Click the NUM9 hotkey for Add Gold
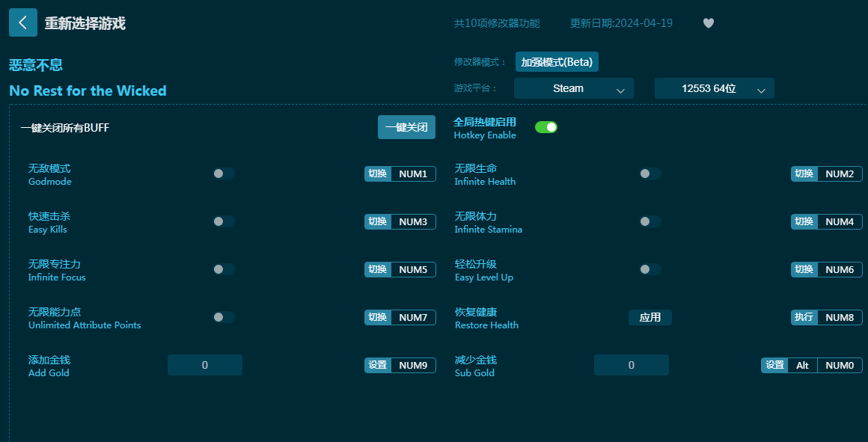 [413, 365]
